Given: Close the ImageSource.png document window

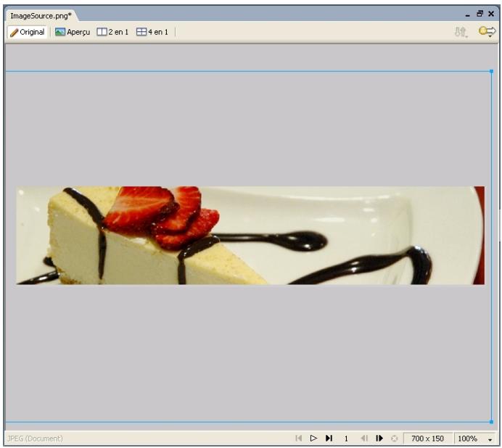Looking at the screenshot, I should [491, 14].
